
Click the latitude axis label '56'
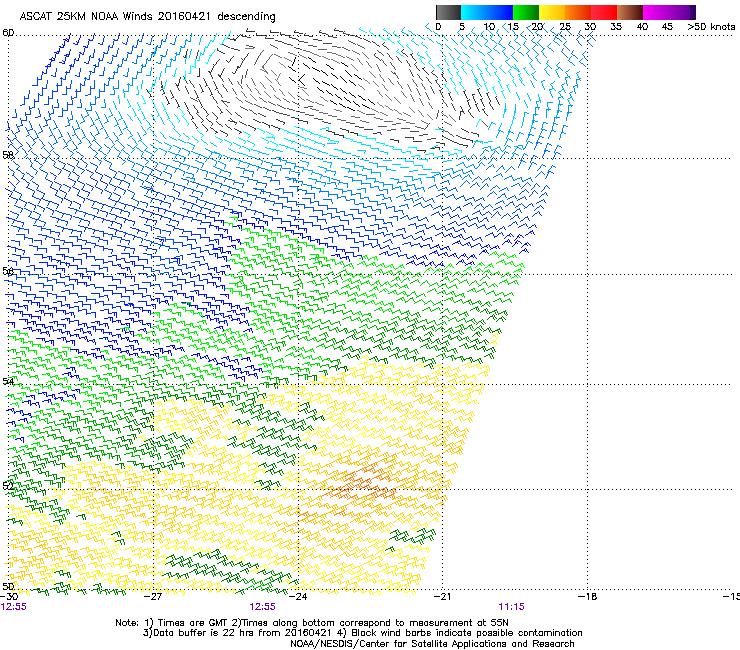click(x=8, y=270)
